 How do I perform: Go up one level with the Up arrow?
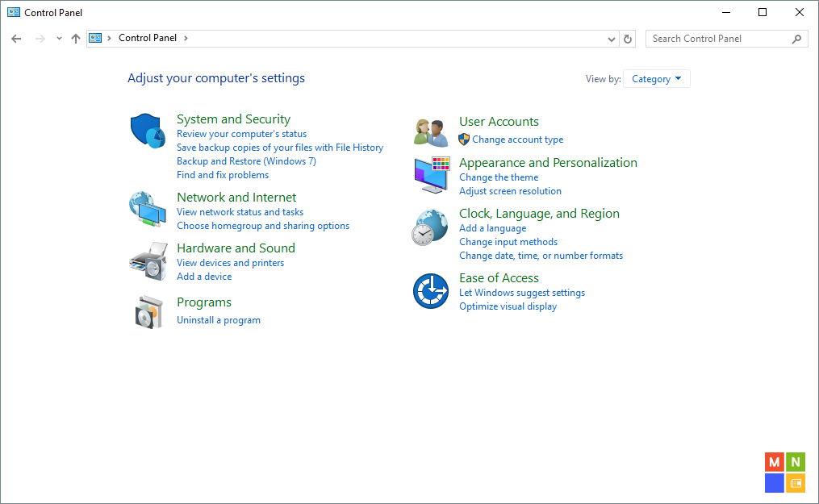tap(76, 39)
